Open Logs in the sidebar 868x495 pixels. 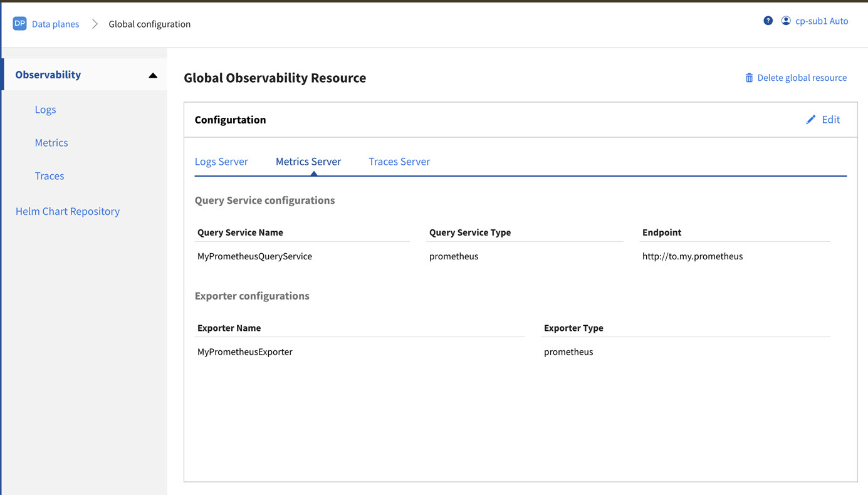(x=45, y=109)
